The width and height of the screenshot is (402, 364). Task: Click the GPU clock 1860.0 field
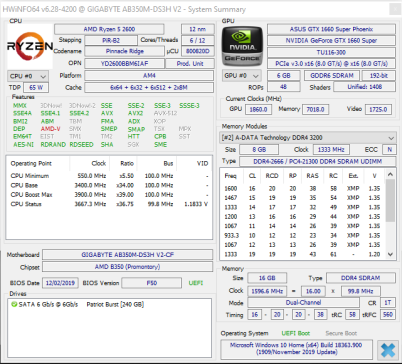click(258, 109)
